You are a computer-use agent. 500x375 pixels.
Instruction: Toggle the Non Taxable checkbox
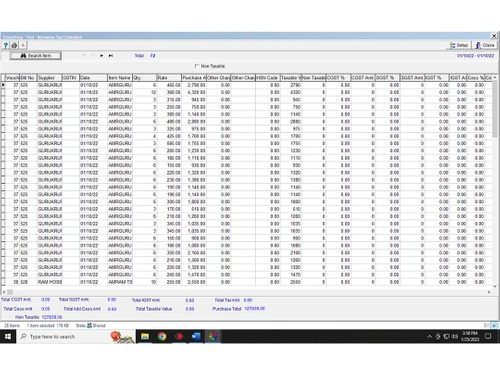[x=197, y=66]
